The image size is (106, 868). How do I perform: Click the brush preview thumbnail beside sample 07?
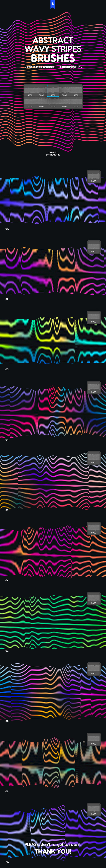pos(94,599)
